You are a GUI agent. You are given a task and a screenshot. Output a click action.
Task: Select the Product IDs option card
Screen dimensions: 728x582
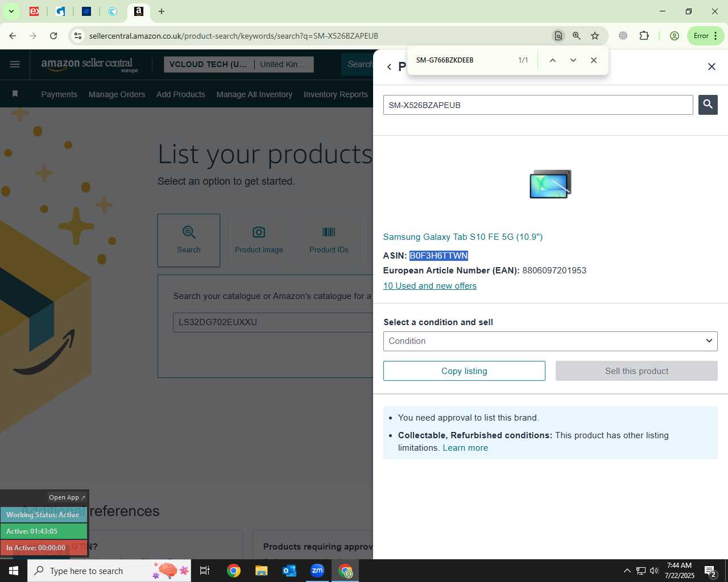point(329,240)
